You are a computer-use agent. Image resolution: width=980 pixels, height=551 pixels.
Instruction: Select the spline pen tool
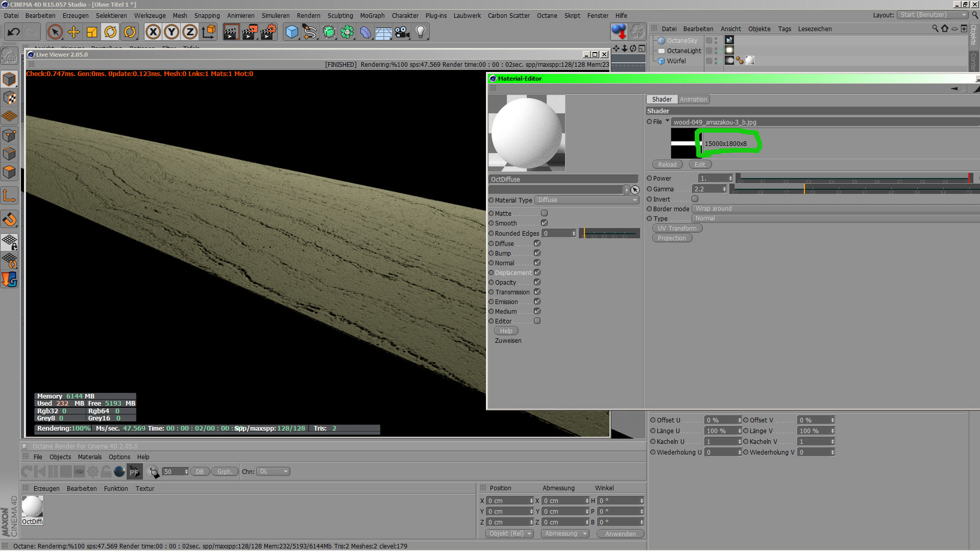[310, 32]
